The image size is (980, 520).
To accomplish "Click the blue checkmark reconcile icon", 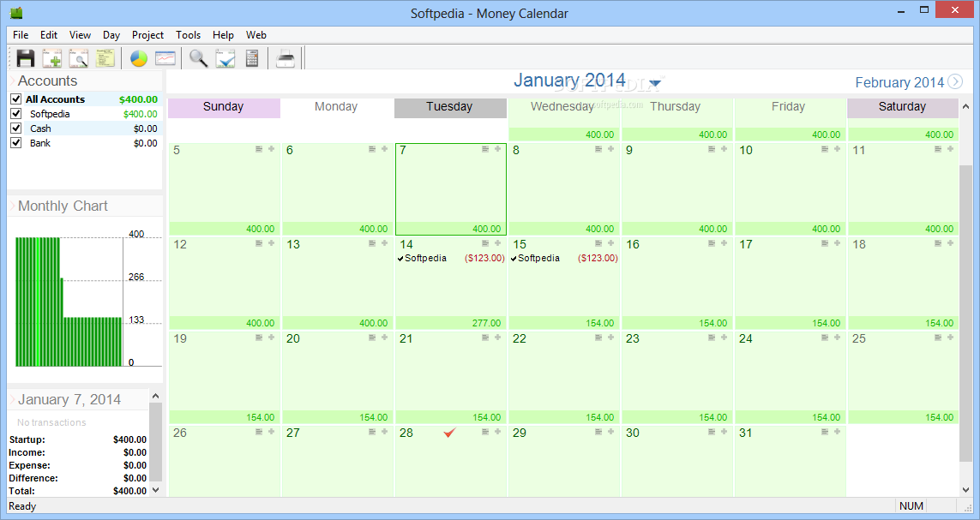I will click(225, 58).
